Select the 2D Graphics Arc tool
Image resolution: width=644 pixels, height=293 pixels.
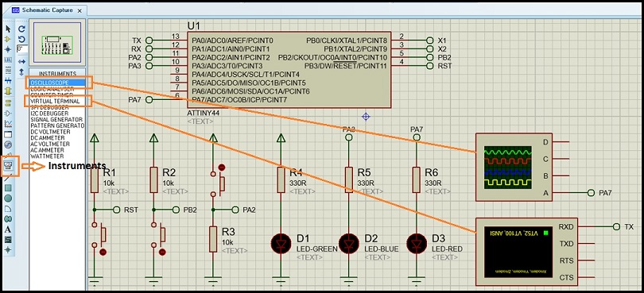(8, 209)
